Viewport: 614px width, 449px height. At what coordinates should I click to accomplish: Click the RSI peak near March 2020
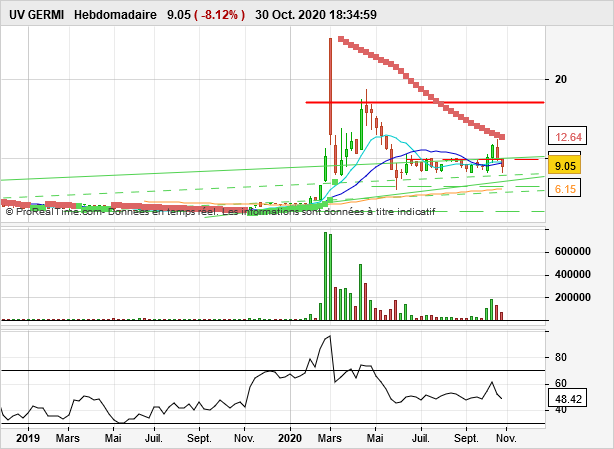point(330,336)
